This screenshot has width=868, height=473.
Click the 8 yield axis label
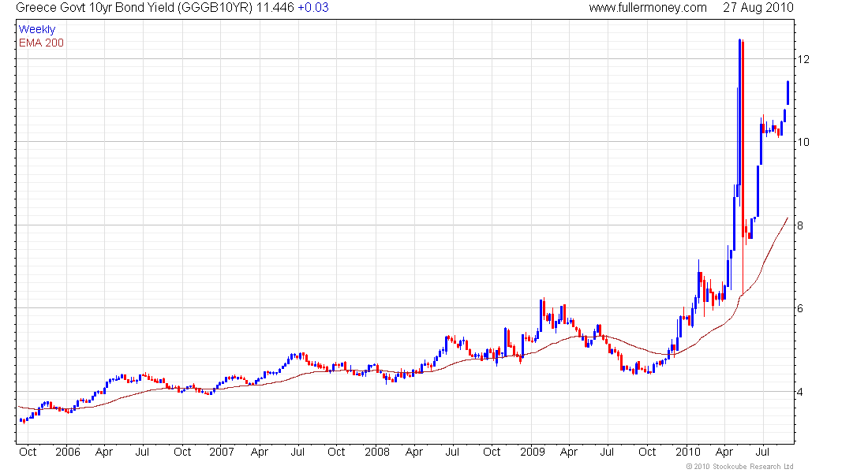pos(801,225)
